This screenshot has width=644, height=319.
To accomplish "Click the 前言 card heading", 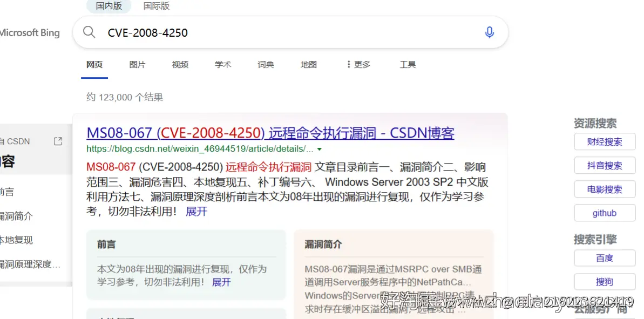I will pos(106,245).
